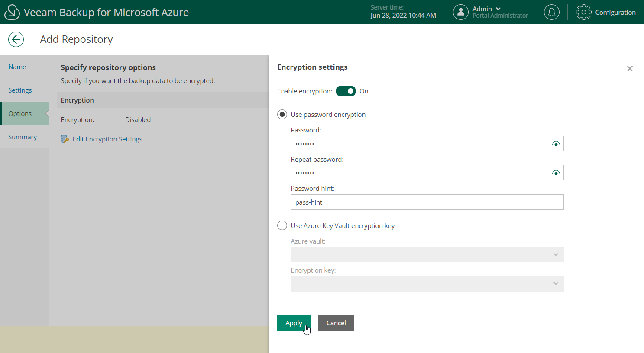Select Use Azure Key Vault encryption key
The width and height of the screenshot is (644, 353).
282,225
